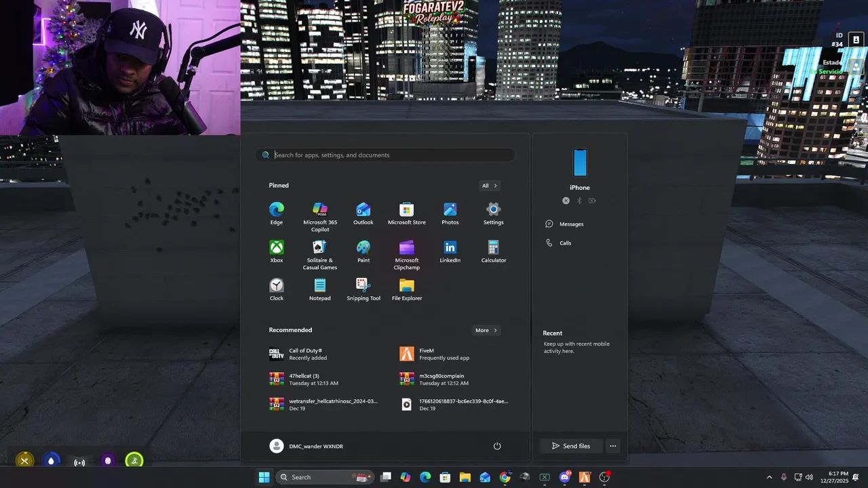Open the Snipping Tool

point(363,289)
